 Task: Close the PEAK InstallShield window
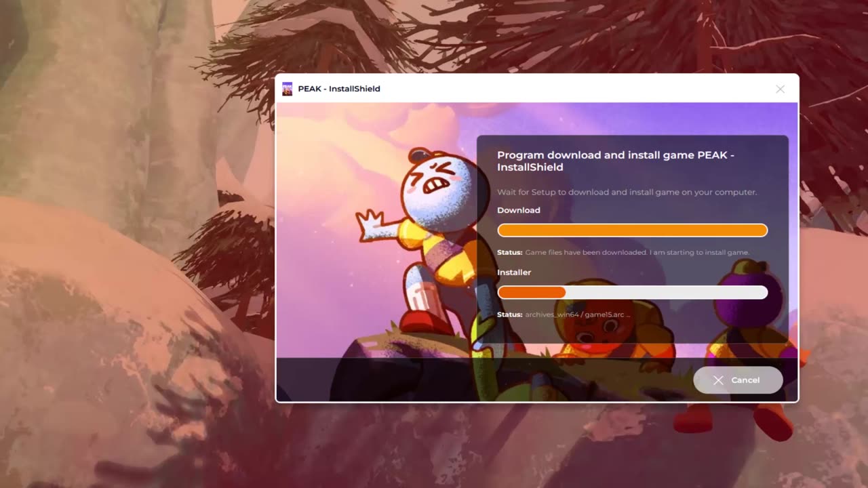[780, 89]
